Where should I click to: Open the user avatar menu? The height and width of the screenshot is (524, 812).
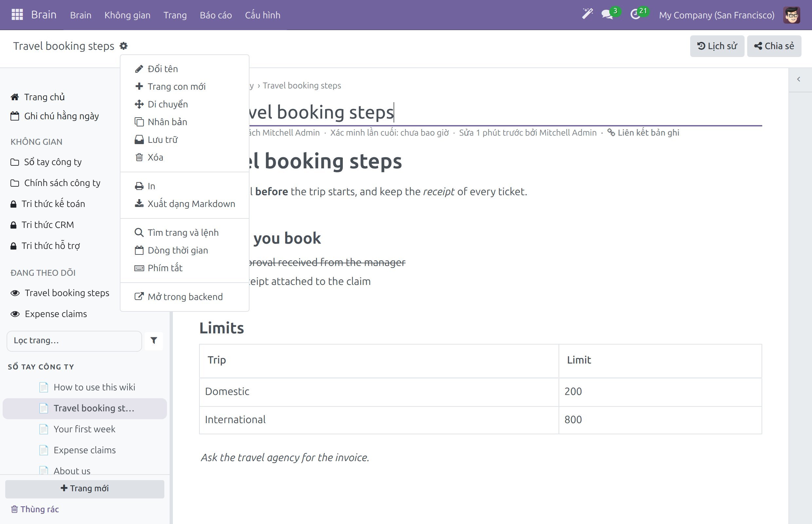(x=791, y=15)
